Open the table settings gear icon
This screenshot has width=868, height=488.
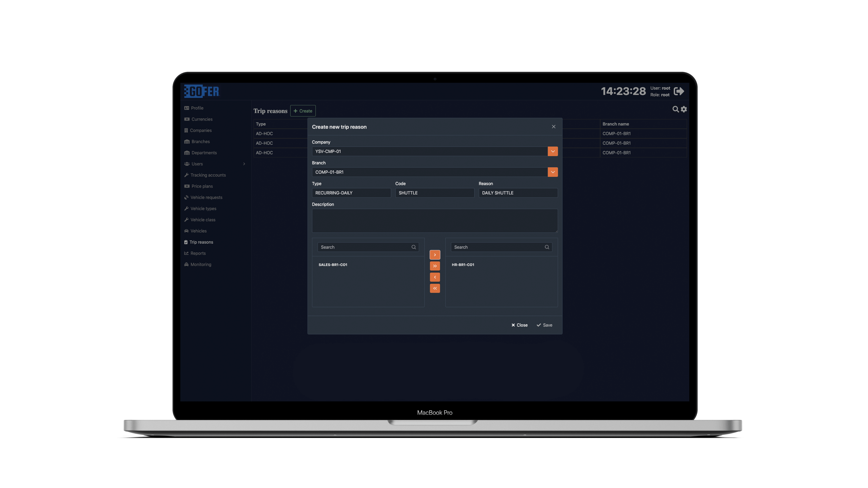pos(684,109)
